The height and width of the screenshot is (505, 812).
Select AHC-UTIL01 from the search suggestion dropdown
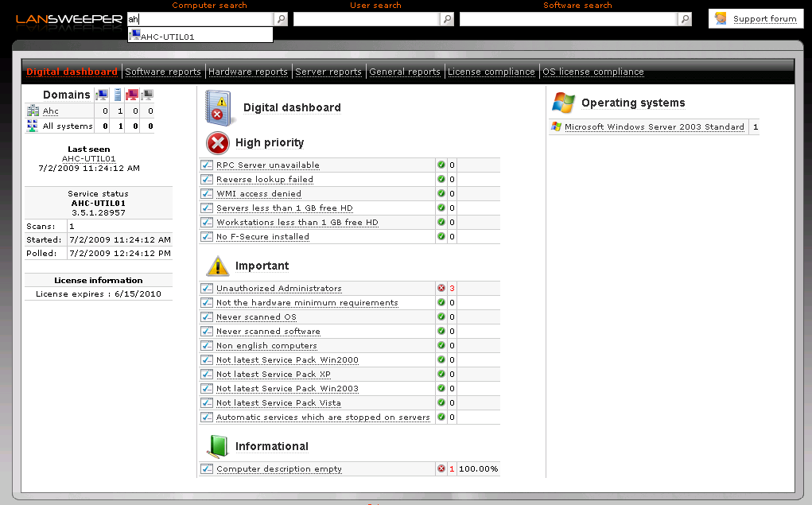pyautogui.click(x=167, y=36)
